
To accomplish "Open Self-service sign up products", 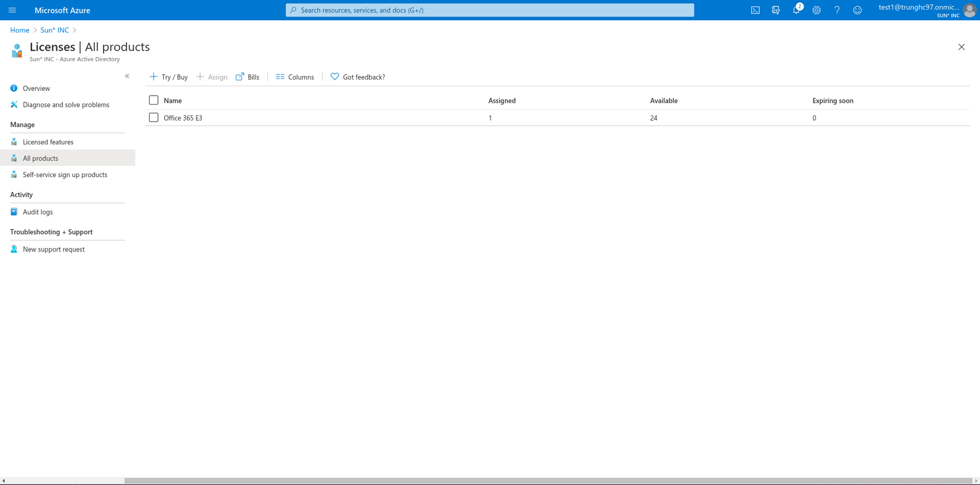I will (x=65, y=175).
